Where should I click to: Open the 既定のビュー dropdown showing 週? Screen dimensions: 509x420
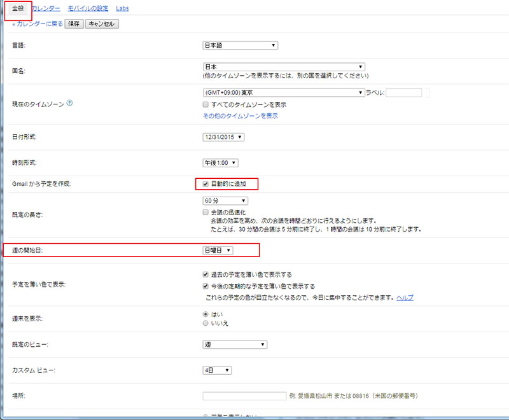(235, 344)
